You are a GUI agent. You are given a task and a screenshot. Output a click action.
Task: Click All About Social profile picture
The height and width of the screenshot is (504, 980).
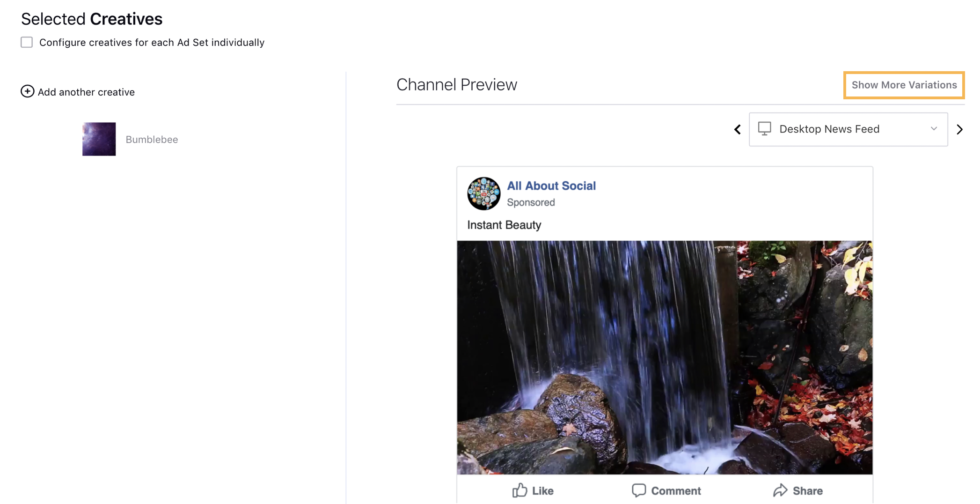tap(484, 193)
